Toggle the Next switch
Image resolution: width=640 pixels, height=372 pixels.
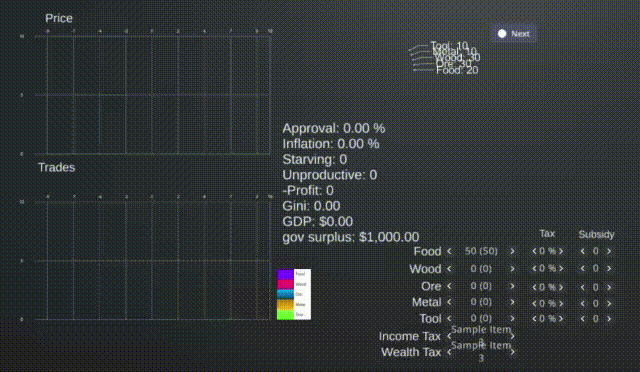pos(514,34)
